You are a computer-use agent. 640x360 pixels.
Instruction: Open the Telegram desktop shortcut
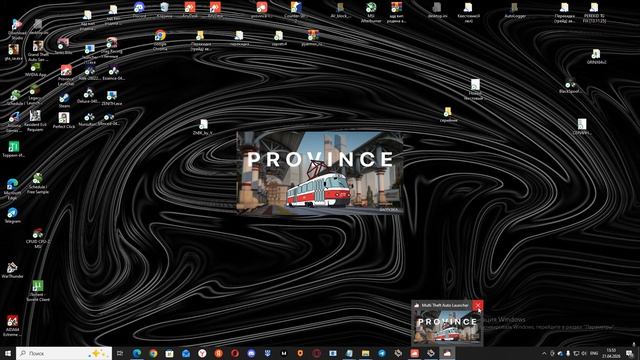pyautogui.click(x=12, y=215)
